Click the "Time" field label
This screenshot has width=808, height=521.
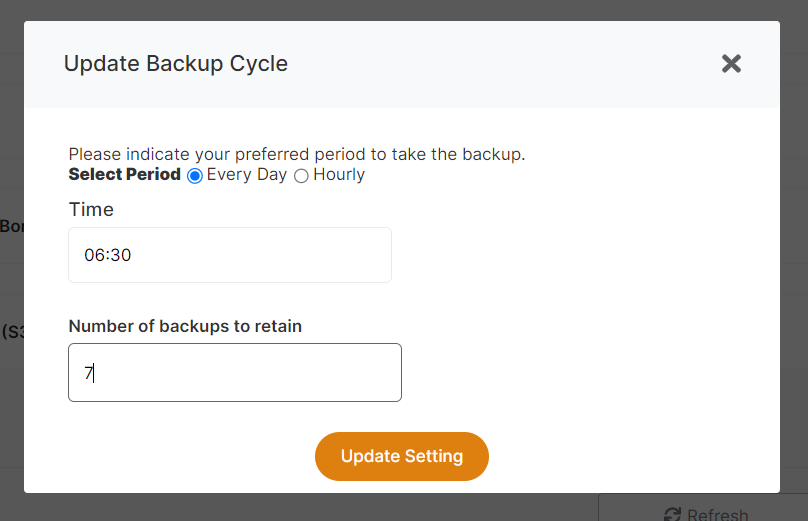[91, 210]
